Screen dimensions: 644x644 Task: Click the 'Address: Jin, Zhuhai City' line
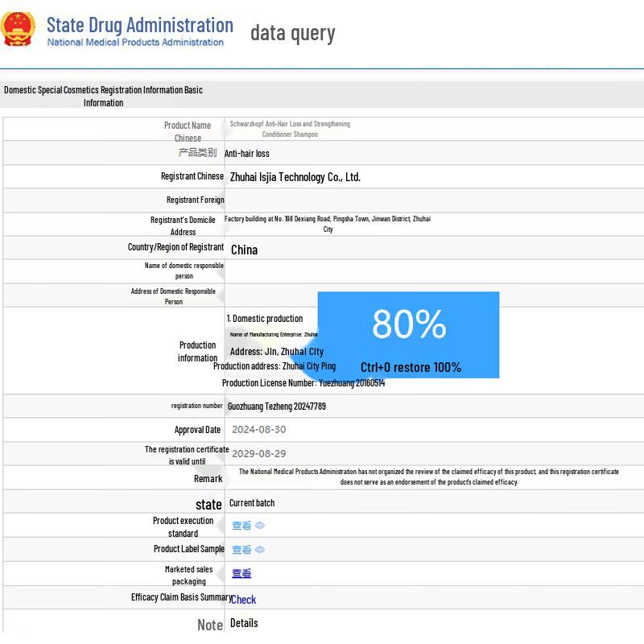click(277, 352)
